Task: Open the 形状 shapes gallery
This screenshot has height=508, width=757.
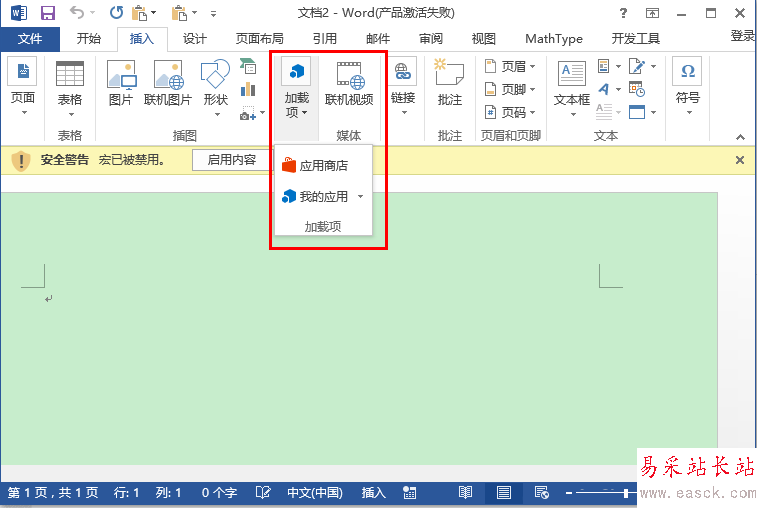Action: coord(215,88)
